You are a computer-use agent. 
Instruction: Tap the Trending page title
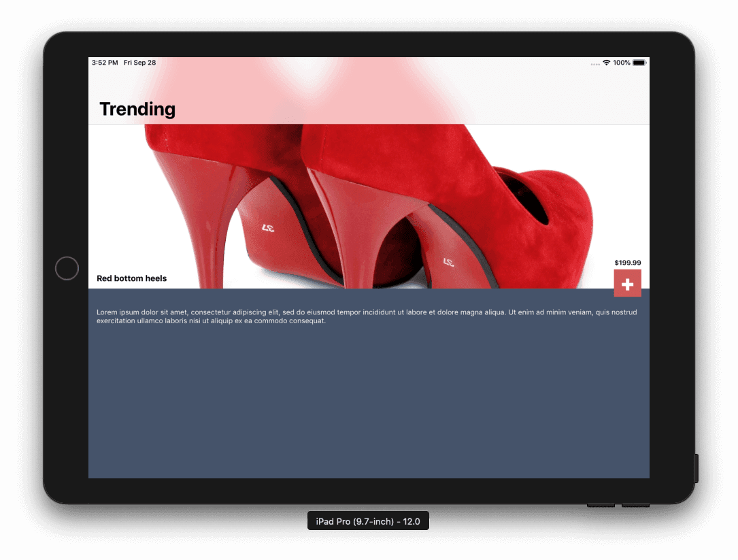pyautogui.click(x=137, y=109)
